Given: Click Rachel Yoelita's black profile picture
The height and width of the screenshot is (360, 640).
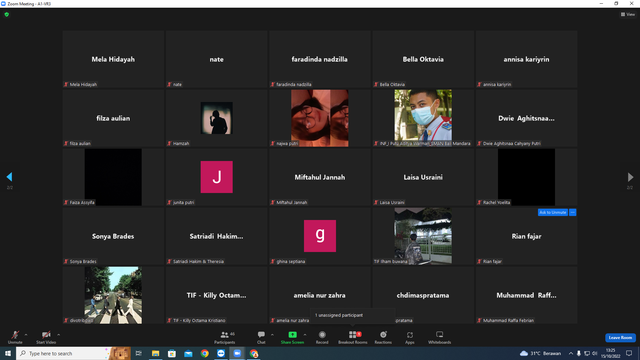Looking at the screenshot, I should coord(526,177).
